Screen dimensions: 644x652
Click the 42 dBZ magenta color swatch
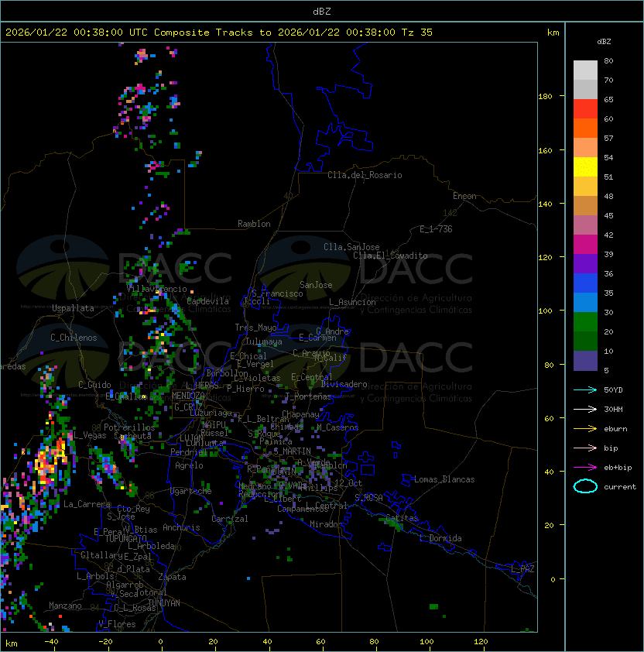coord(585,245)
